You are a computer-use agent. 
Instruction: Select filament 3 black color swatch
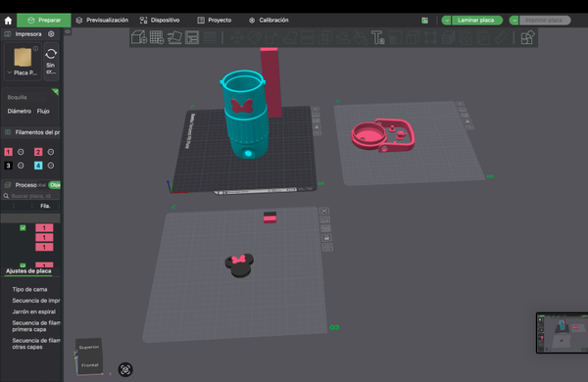coord(8,166)
